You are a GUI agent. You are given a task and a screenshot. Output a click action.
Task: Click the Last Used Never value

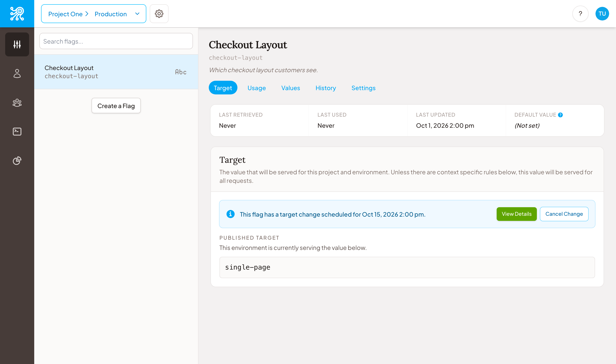[326, 126]
